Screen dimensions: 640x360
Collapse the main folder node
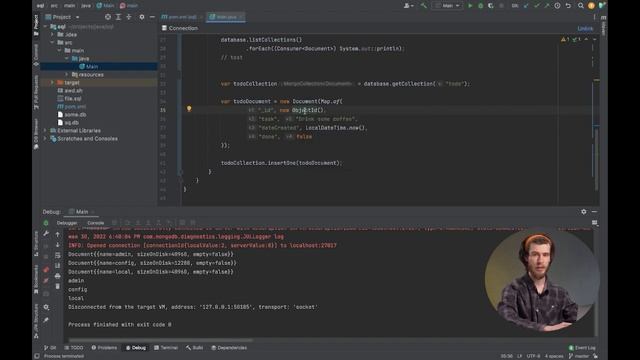(60, 51)
